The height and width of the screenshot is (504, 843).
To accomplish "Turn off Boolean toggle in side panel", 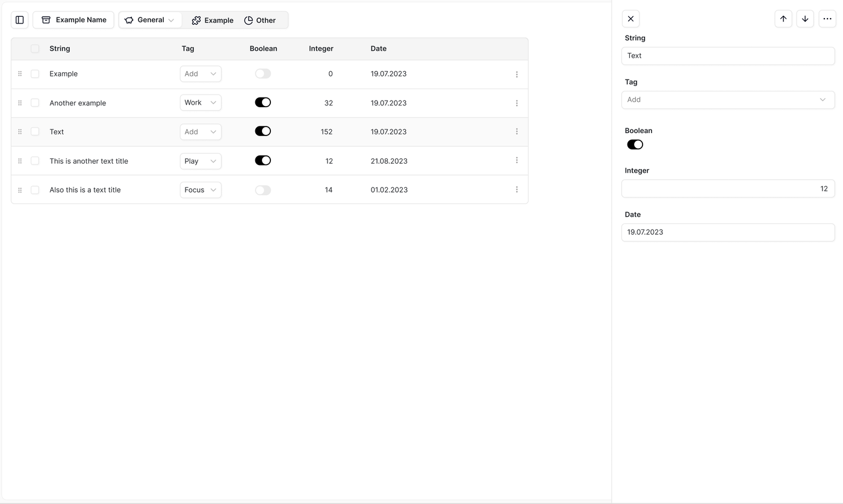I will [635, 145].
